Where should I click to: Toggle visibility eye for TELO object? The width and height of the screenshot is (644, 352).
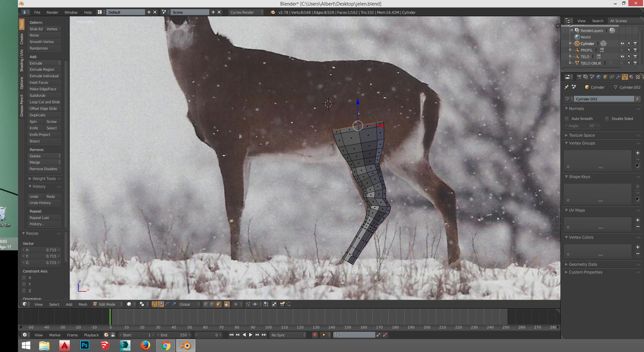(622, 56)
